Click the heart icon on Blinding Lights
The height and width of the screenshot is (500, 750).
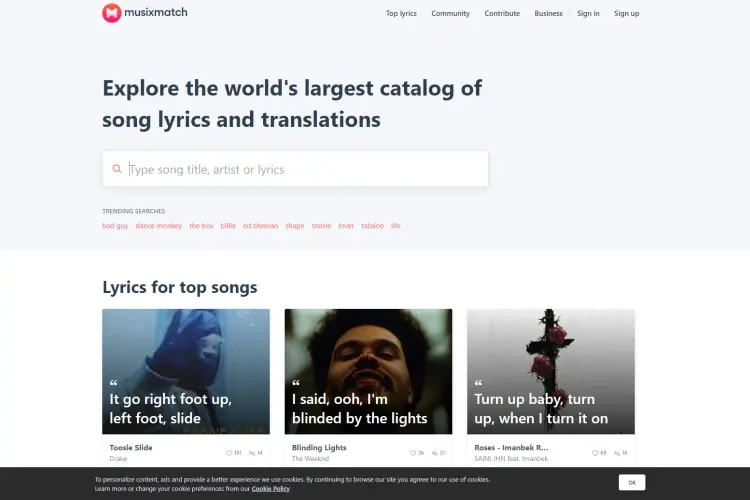(x=413, y=453)
